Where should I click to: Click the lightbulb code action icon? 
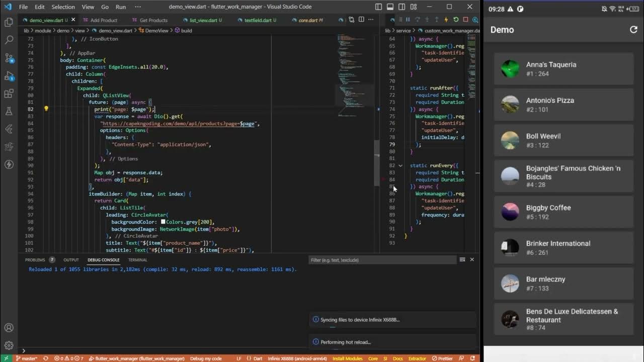[x=46, y=109]
